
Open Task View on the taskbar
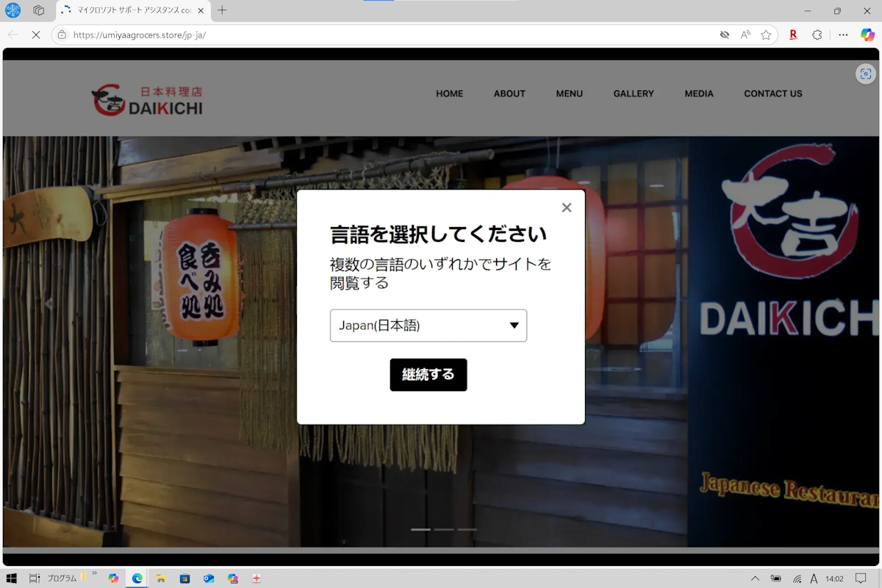(35, 578)
